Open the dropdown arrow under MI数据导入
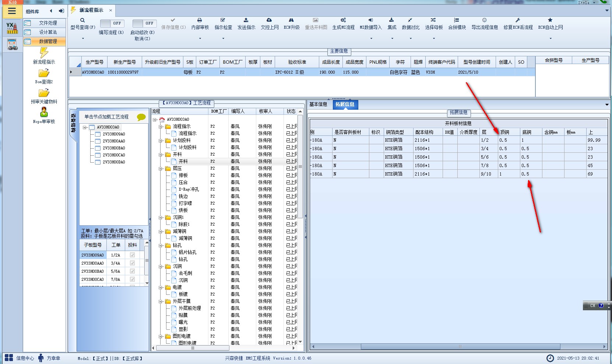 371,38
